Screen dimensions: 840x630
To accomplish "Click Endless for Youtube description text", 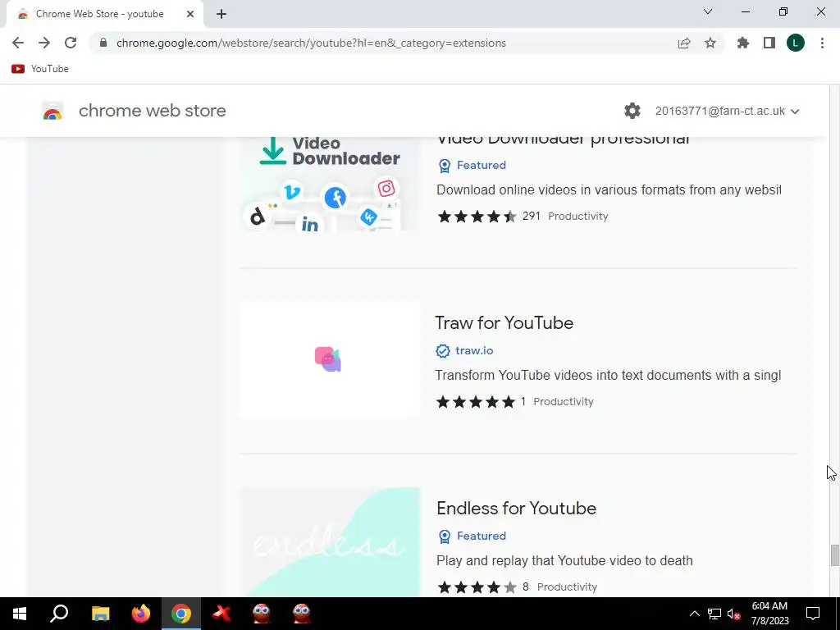I will click(x=564, y=561).
